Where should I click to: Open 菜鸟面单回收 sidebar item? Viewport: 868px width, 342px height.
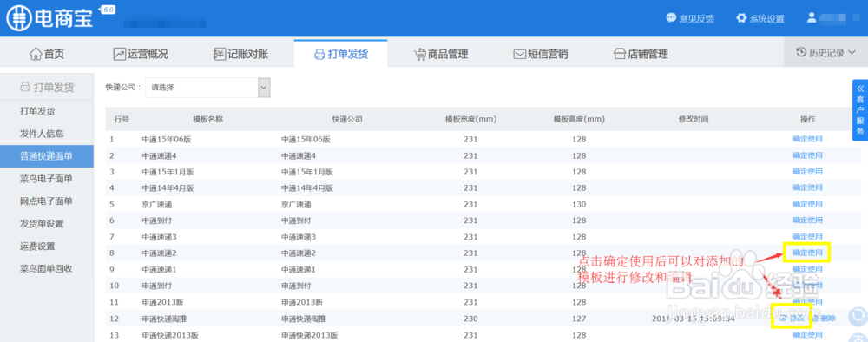pyautogui.click(x=47, y=268)
